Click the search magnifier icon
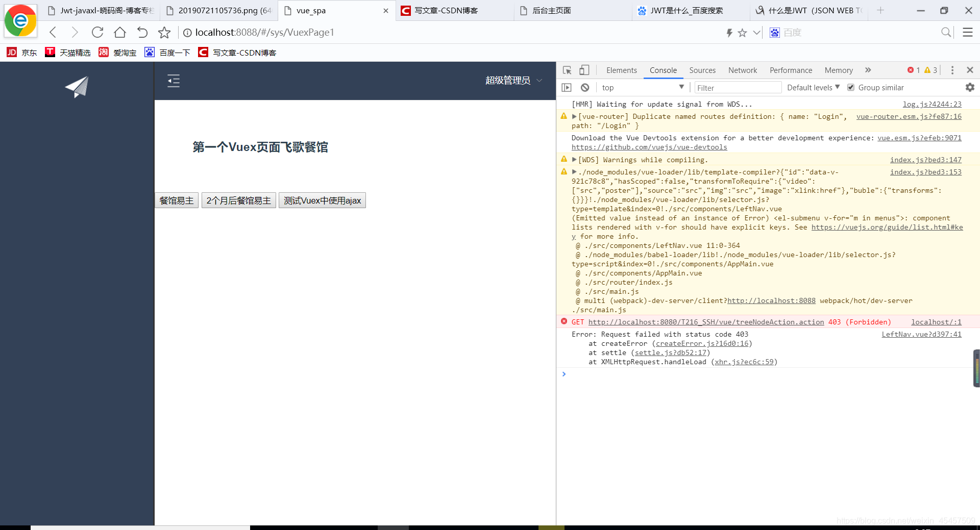Screen dimensions: 980x530 pos(946,33)
